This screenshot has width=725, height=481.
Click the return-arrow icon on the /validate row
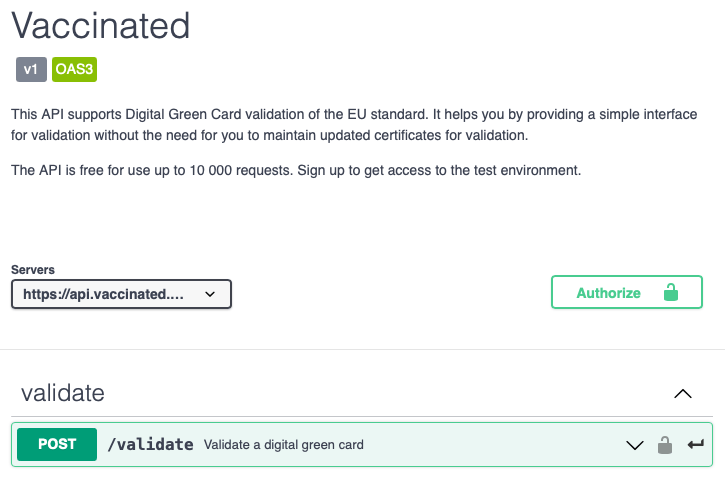click(x=696, y=445)
